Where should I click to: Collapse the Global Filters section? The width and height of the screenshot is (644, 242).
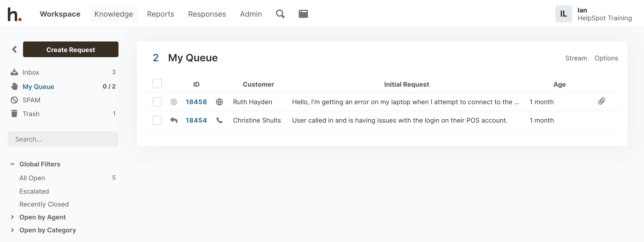[x=12, y=164]
